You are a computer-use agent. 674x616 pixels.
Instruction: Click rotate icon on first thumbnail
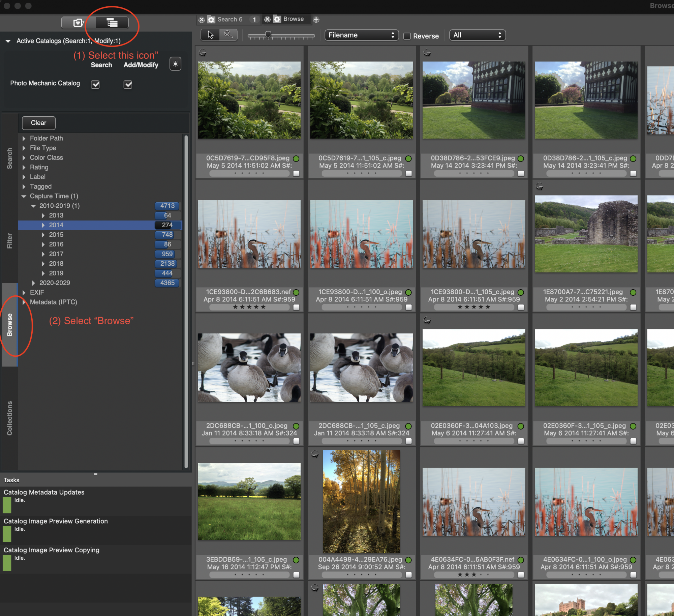pyautogui.click(x=203, y=53)
